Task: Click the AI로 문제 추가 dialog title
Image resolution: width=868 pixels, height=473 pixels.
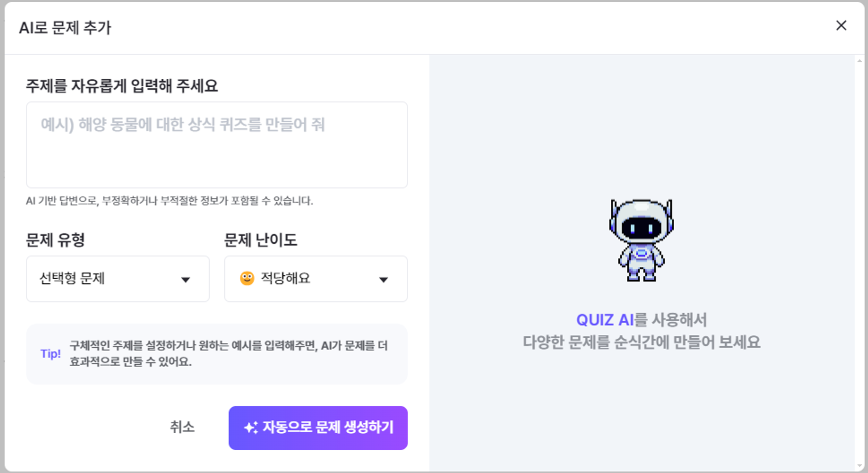Action: (65, 28)
